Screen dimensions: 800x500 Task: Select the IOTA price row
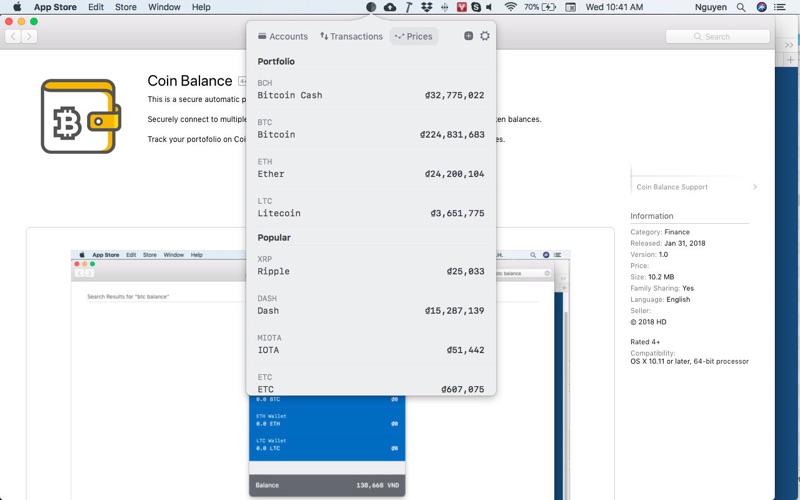(x=371, y=344)
